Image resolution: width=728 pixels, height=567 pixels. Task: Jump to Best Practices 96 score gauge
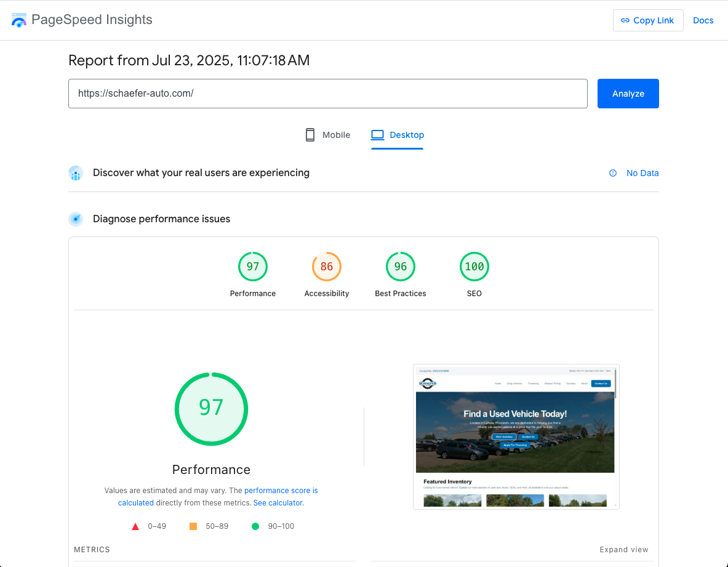click(x=401, y=267)
